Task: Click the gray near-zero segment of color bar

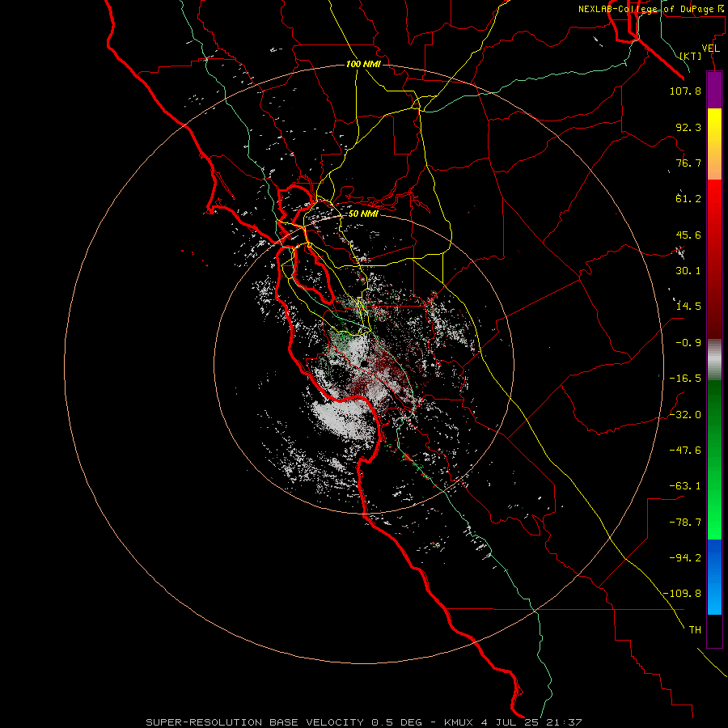Action: tap(714, 359)
